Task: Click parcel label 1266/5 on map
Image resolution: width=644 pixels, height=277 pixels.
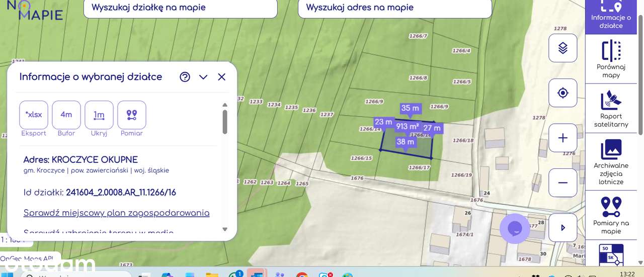Action: pos(462,81)
